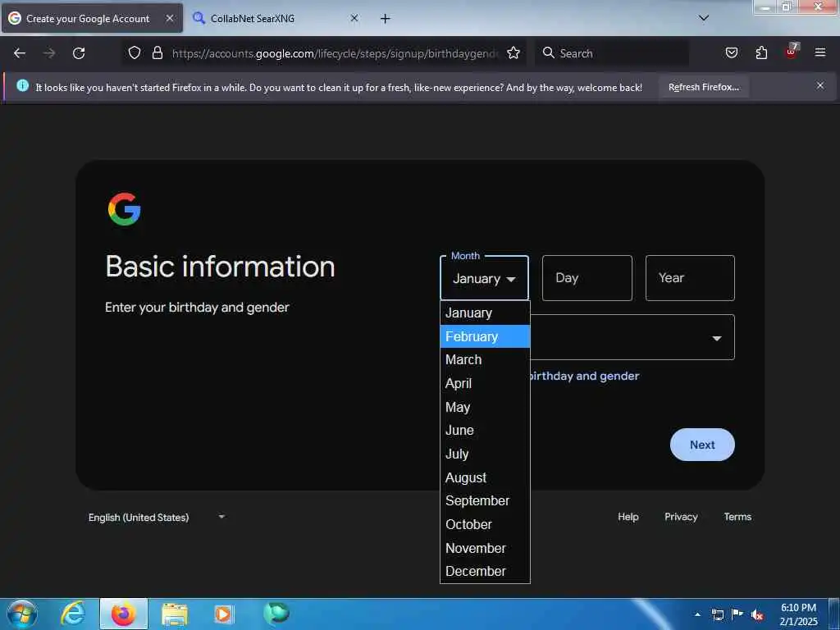Choose October in the month list
Screen dimensions: 840x630
tap(485, 524)
